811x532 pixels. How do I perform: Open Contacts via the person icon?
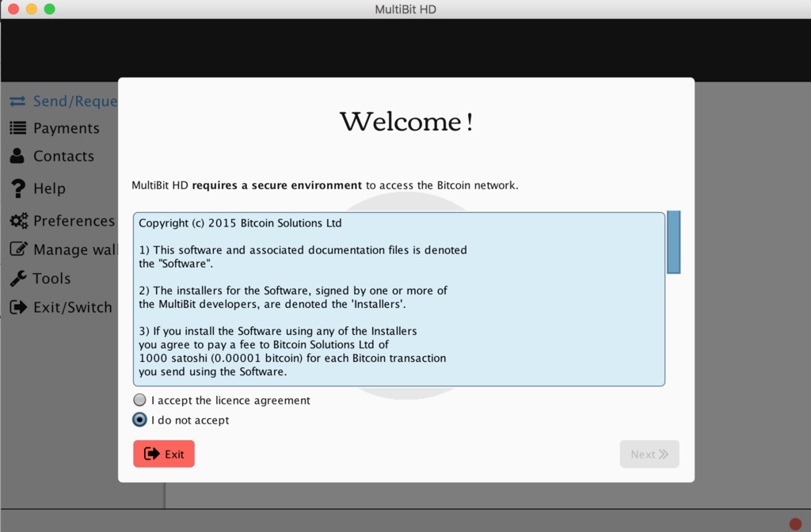point(18,156)
